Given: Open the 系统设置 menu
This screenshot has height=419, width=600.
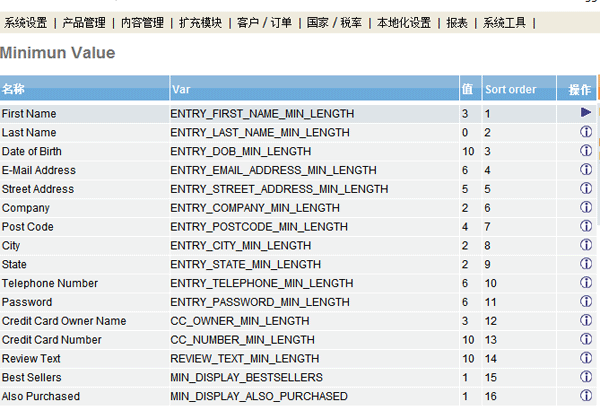Looking at the screenshot, I should tap(26, 23).
